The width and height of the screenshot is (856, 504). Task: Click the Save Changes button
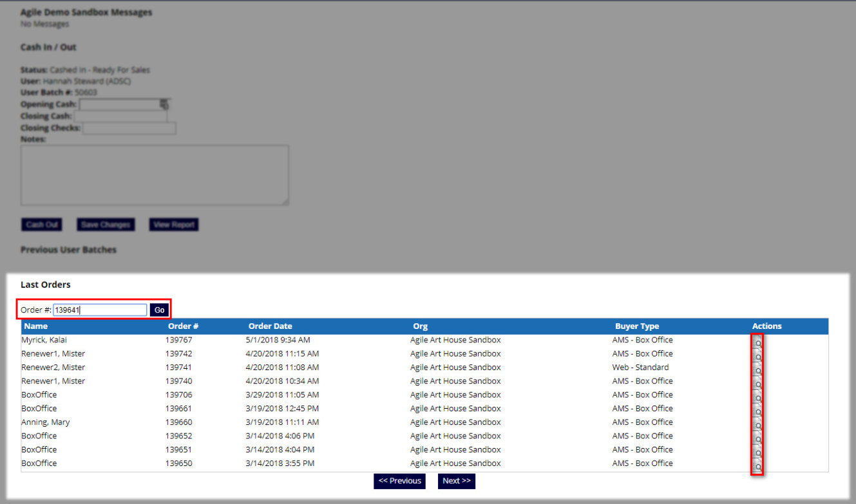(106, 225)
